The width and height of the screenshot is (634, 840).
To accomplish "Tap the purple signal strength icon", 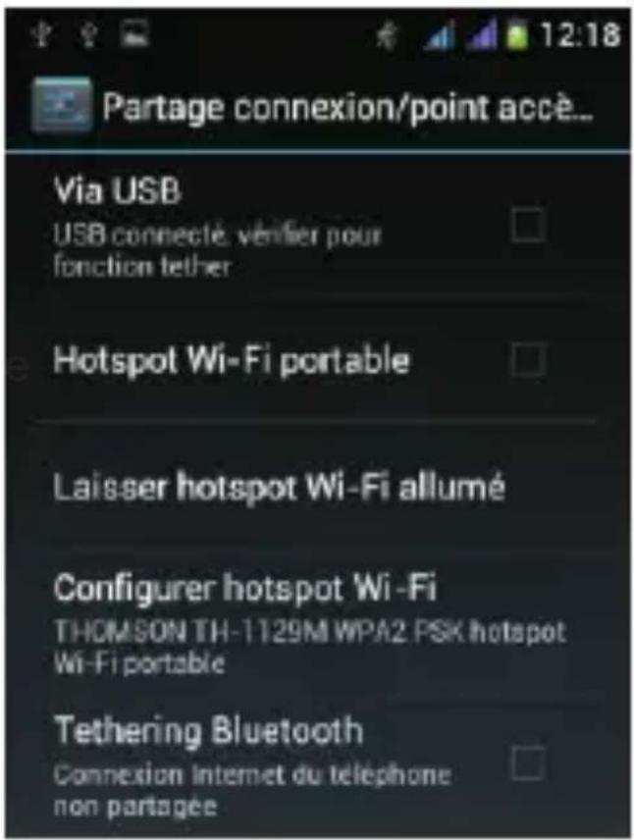I will coord(482,36).
